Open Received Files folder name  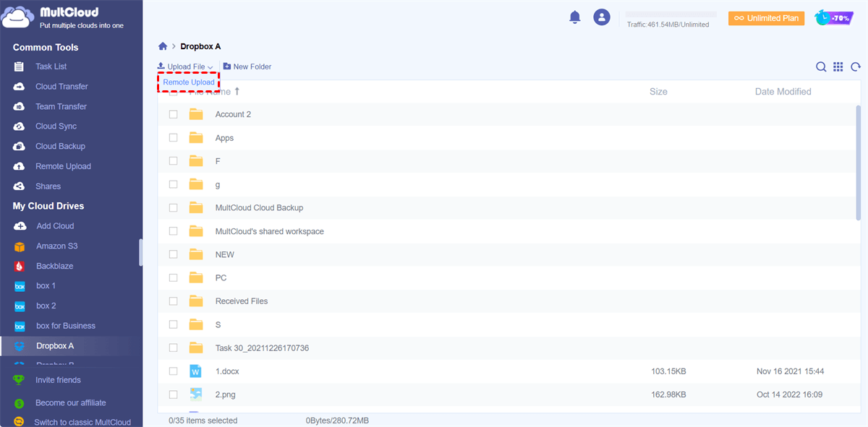[242, 301]
